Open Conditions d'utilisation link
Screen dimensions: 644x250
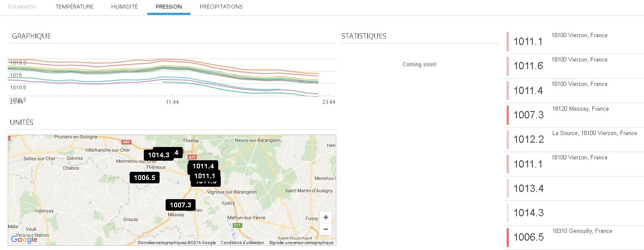(x=242, y=243)
